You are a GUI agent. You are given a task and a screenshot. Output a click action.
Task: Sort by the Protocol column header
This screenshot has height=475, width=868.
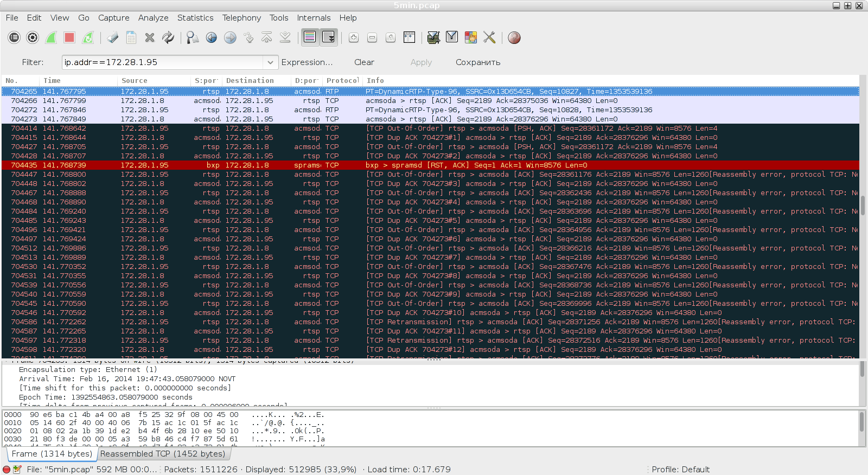pos(342,80)
